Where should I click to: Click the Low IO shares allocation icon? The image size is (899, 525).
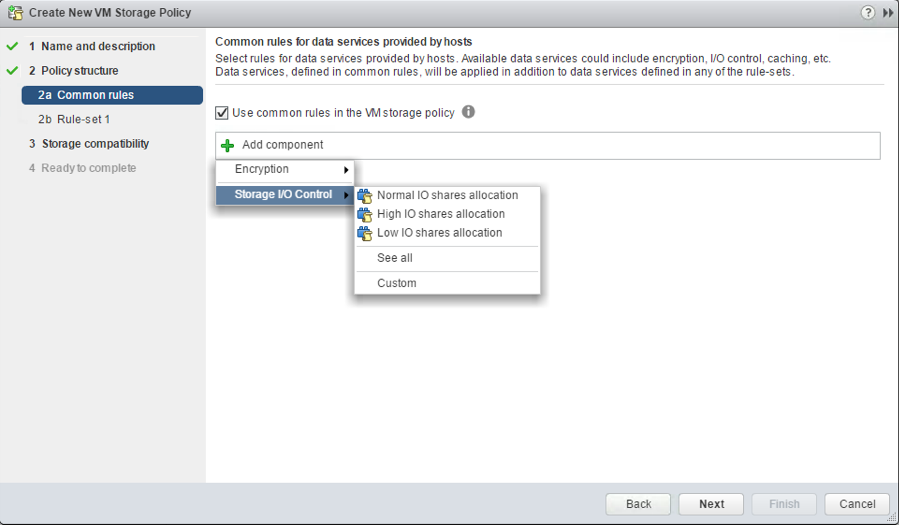[x=364, y=233]
